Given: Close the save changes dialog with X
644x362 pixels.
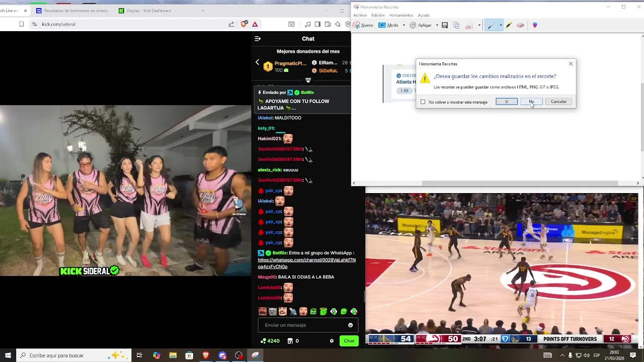Looking at the screenshot, I should [571, 64].
